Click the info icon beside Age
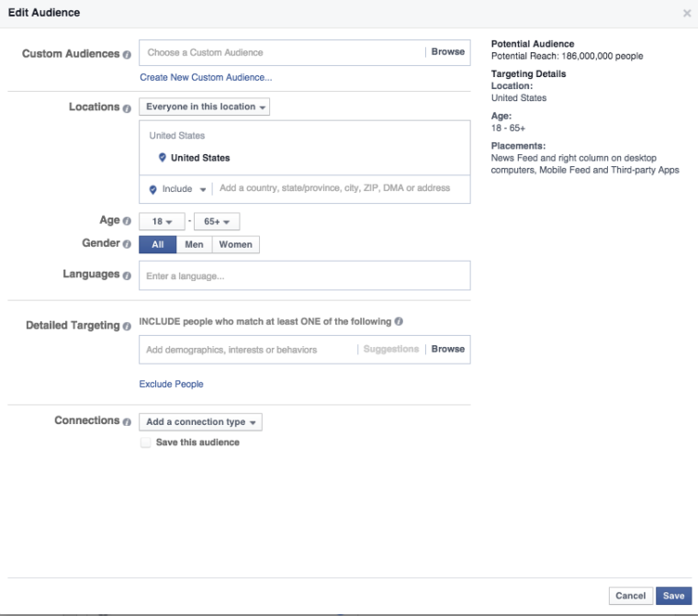This screenshot has width=698, height=616. (x=127, y=221)
